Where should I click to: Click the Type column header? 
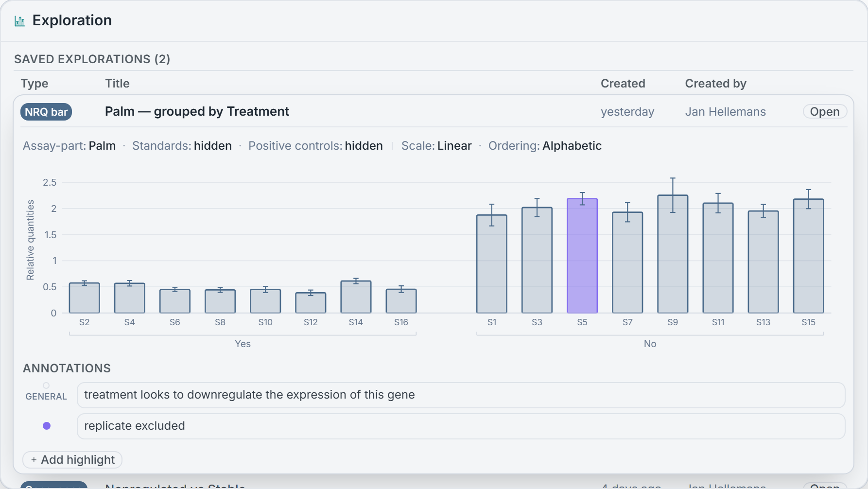35,84
